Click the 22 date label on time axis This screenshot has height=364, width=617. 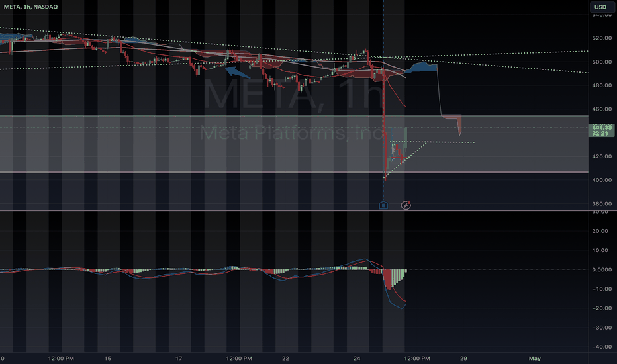tap(285, 359)
